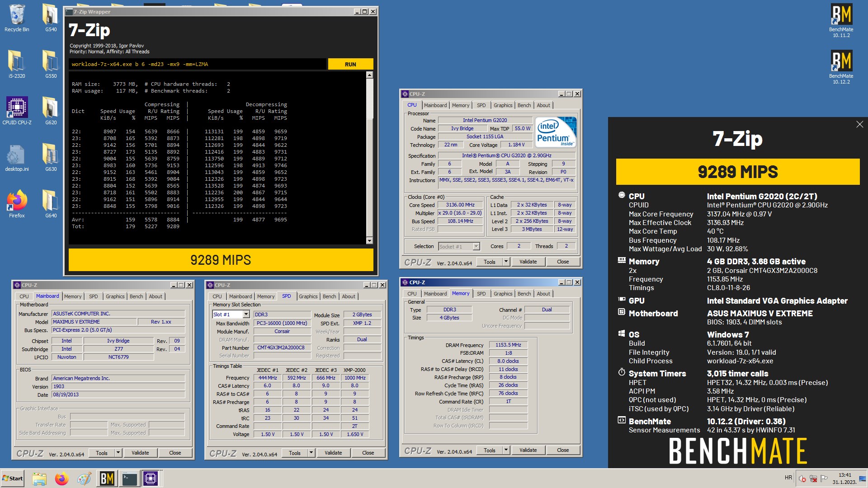Click Close in CPU-Z SPD window
Image resolution: width=868 pixels, height=488 pixels.
click(x=368, y=453)
